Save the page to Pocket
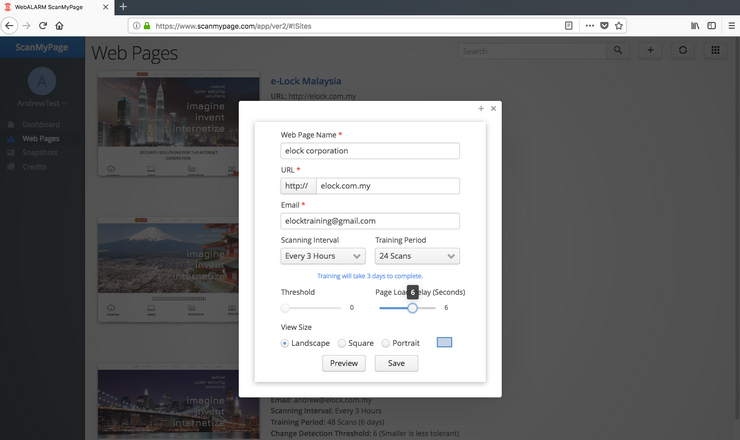Viewport: 740px width, 440px height. [604, 25]
